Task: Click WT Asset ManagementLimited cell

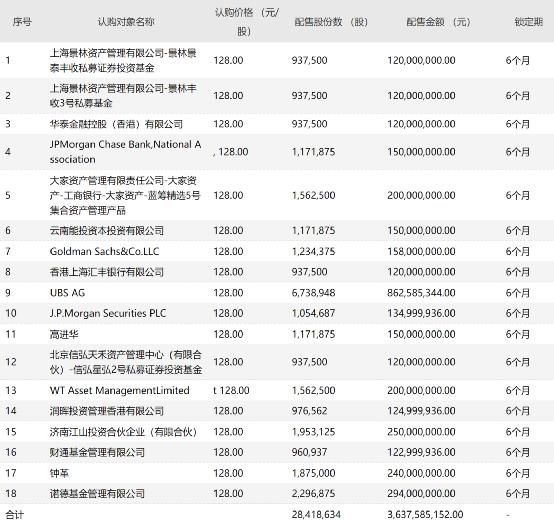Action: [120, 391]
